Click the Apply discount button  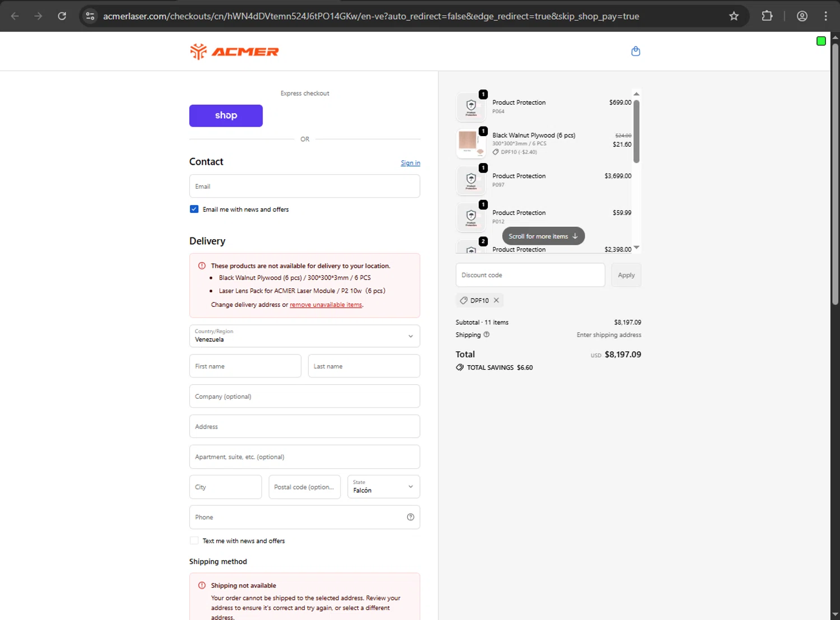(x=626, y=275)
